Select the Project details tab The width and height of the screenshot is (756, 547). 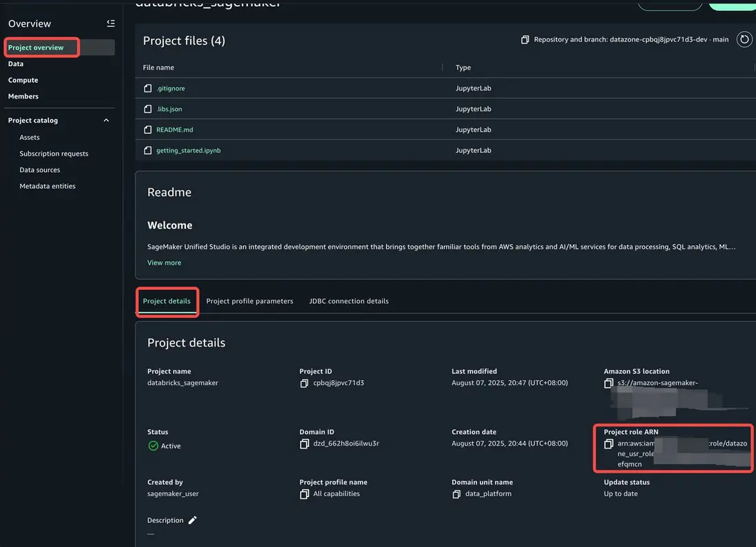[167, 301]
